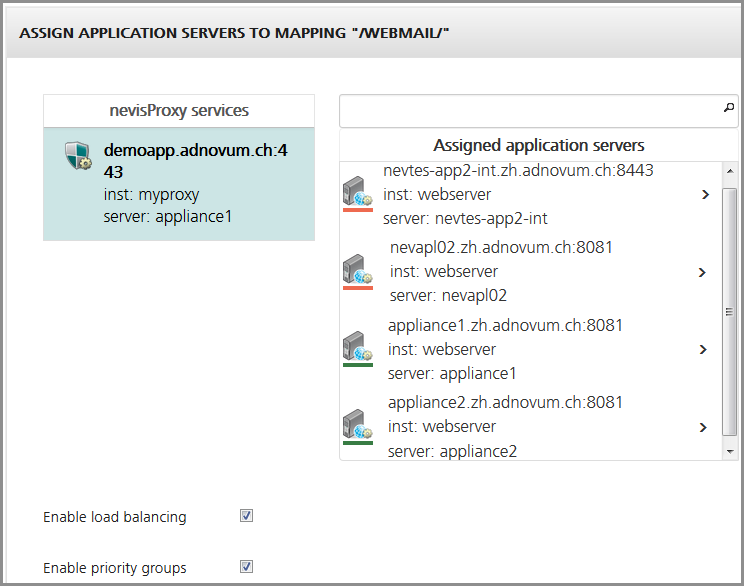Click Assigned application servers header
Image resolution: width=744 pixels, height=586 pixels.
(539, 145)
